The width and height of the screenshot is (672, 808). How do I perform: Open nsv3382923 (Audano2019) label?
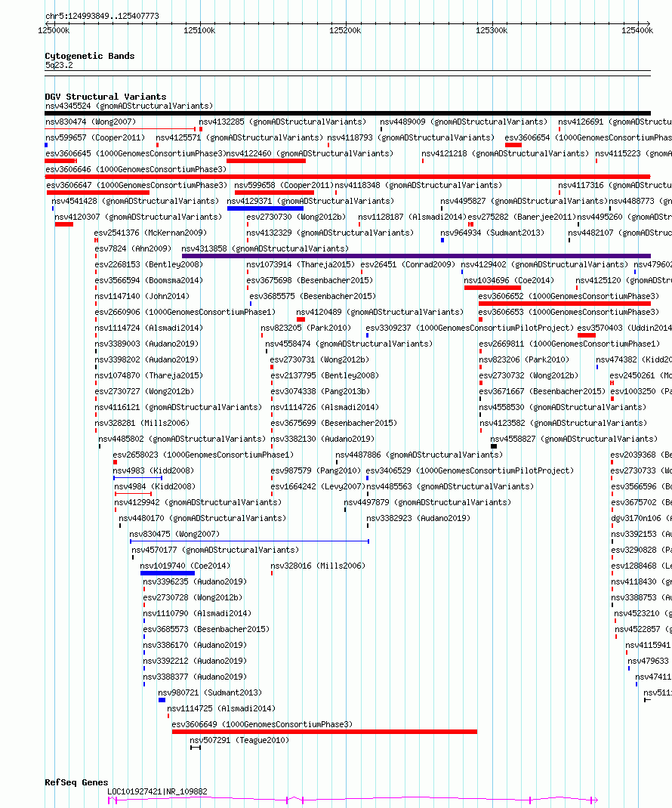click(418, 518)
